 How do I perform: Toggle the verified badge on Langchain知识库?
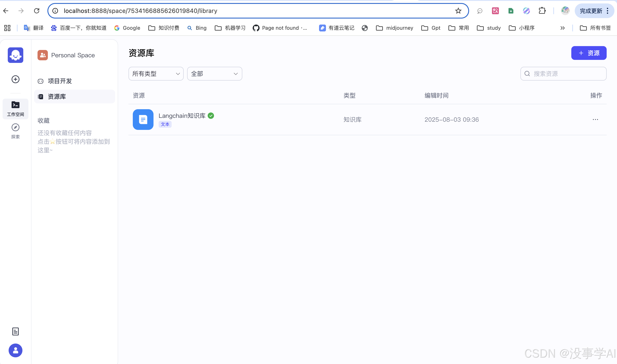211,115
